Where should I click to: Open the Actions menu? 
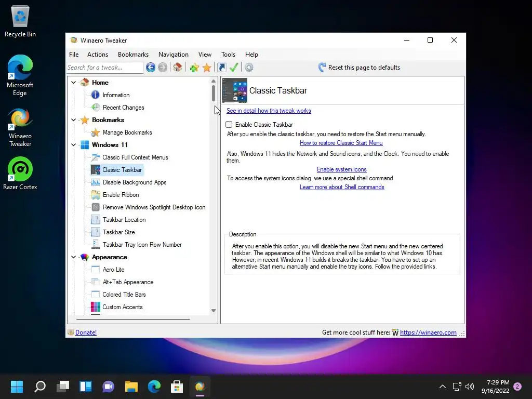click(98, 54)
